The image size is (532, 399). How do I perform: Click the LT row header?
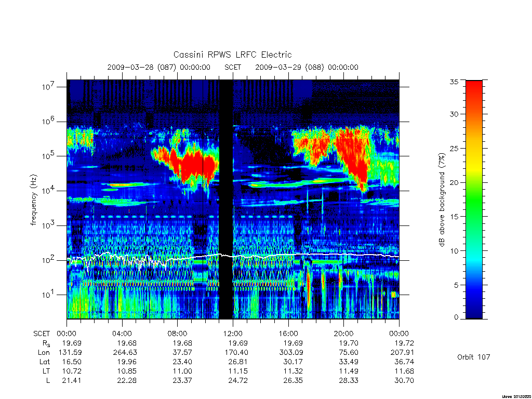[46, 371]
